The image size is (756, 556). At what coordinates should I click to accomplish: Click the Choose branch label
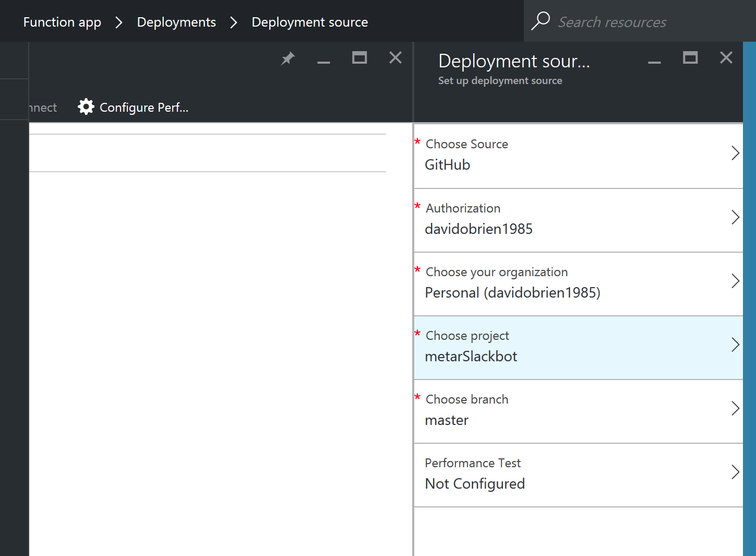coord(467,399)
